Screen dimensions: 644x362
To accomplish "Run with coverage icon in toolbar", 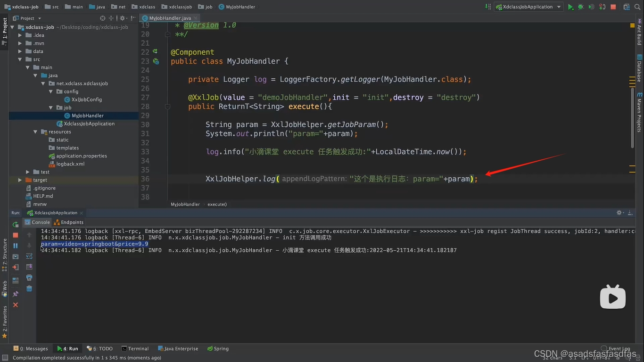I will [x=591, y=7].
